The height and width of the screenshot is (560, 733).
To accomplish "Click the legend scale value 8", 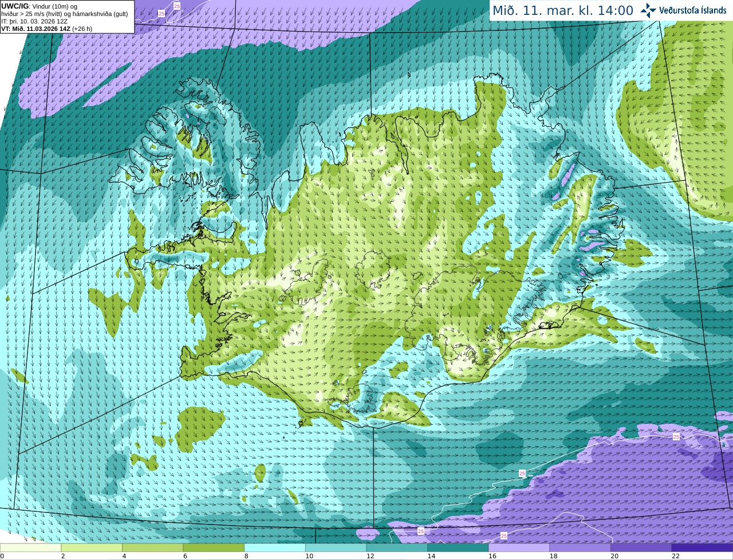I will pyautogui.click(x=246, y=556).
